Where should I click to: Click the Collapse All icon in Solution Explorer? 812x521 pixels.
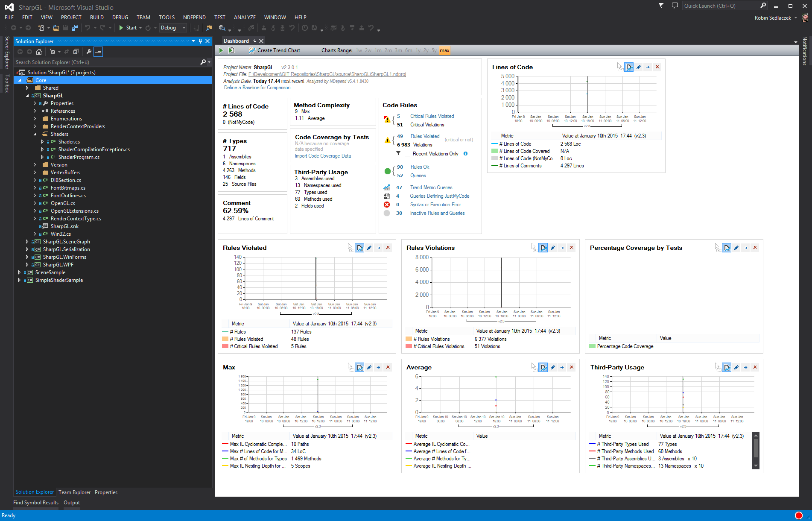(76, 52)
